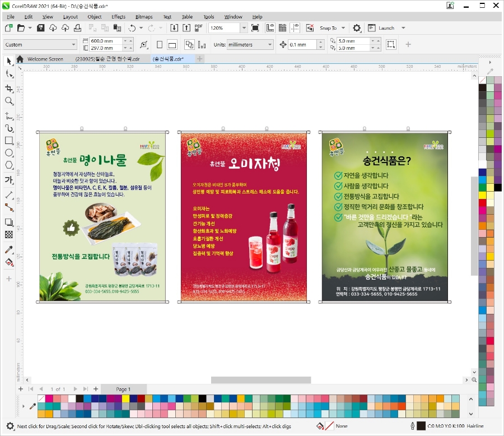
Task: Open the Effects menu
Action: coord(118,17)
